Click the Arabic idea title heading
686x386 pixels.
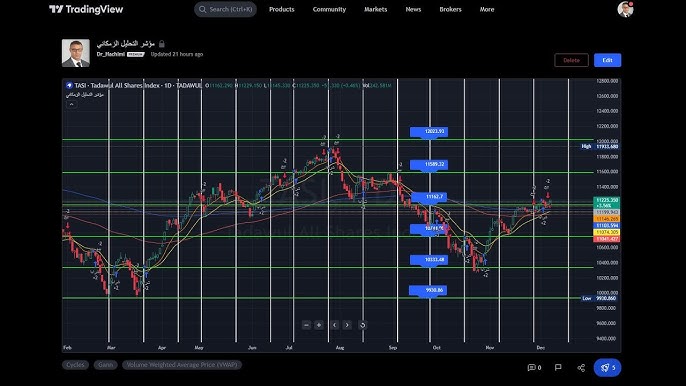(126, 44)
